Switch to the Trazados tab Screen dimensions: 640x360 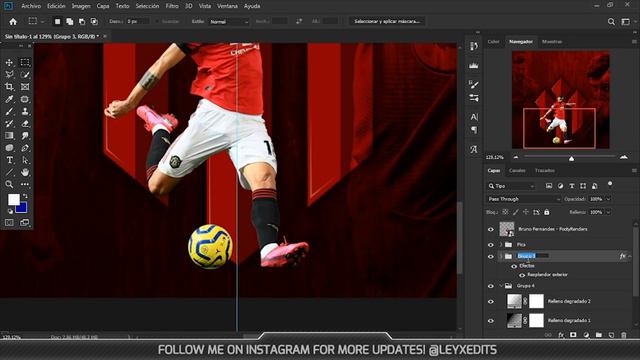pos(544,171)
